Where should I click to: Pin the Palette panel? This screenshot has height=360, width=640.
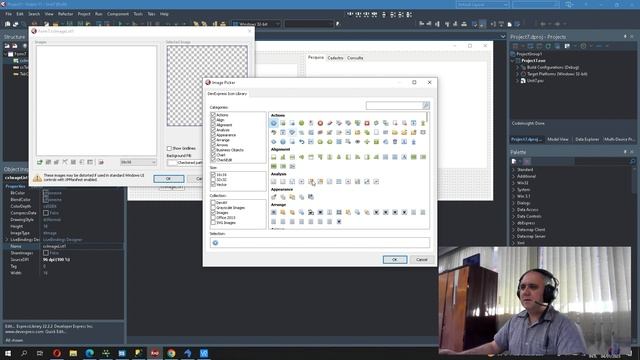[625, 152]
